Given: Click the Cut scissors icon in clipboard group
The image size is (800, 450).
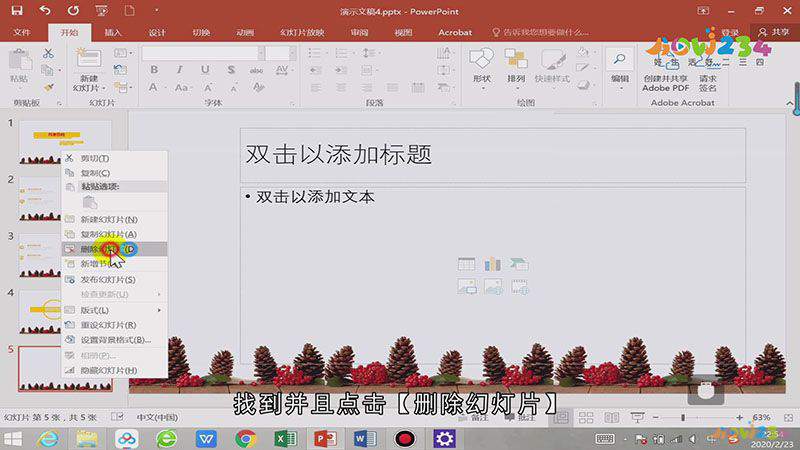Looking at the screenshot, I should click(x=48, y=53).
